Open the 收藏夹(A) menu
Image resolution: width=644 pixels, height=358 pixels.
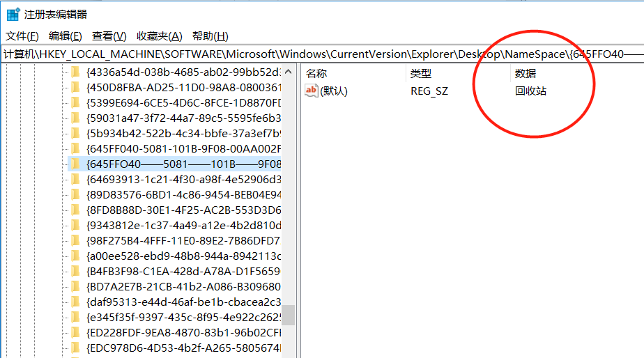pyautogui.click(x=160, y=36)
